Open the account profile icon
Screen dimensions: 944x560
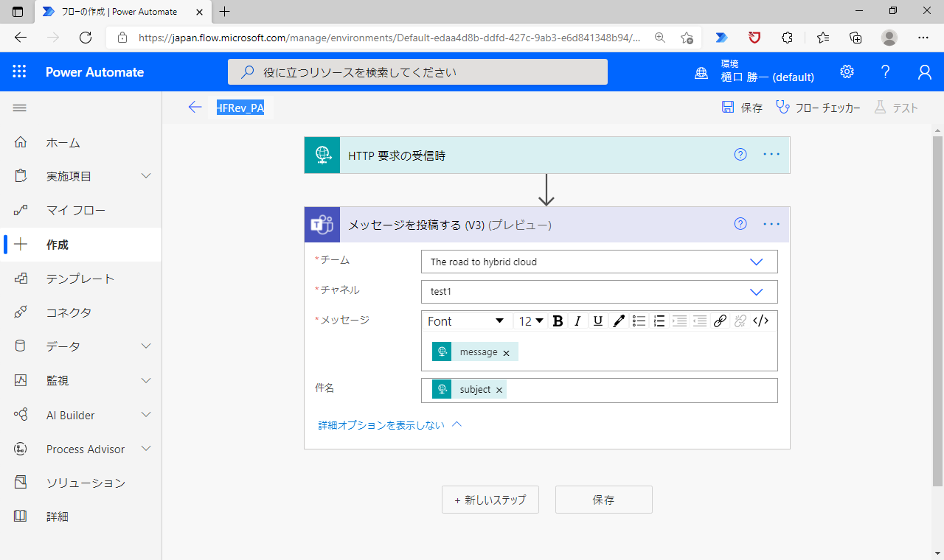coord(924,71)
